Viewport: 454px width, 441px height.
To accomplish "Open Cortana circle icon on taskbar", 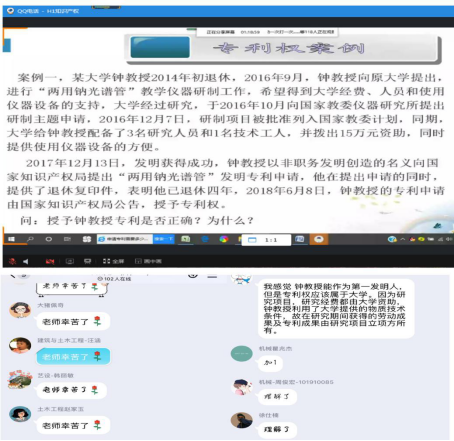I will [x=49, y=239].
